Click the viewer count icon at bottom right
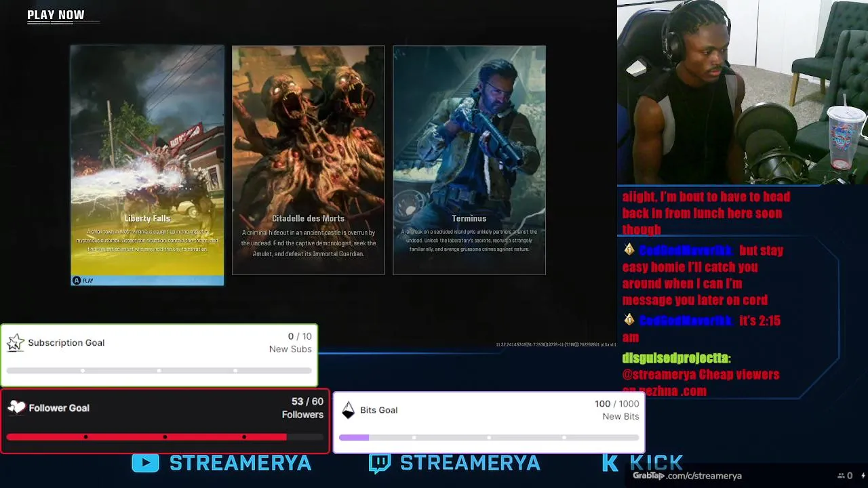The image size is (868, 488). click(x=841, y=476)
